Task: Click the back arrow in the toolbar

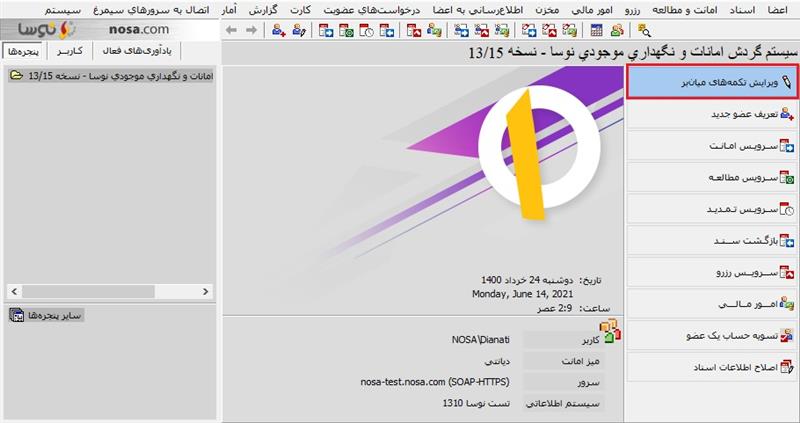Action: tap(231, 30)
